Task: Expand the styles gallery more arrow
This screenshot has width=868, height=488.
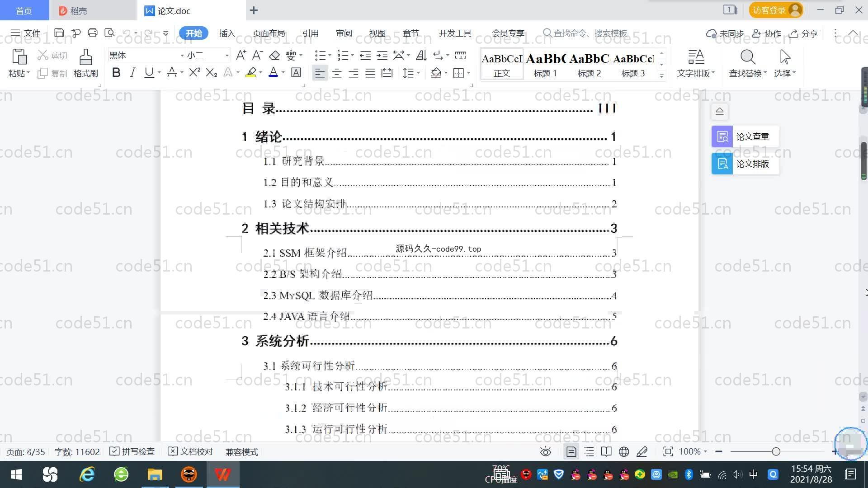Action: (661, 76)
